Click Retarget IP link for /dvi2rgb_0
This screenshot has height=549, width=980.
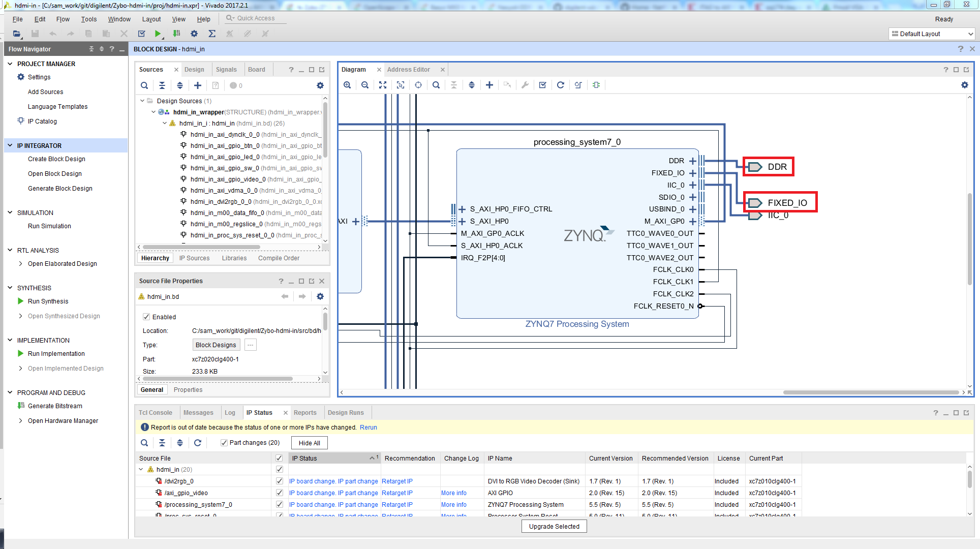click(397, 481)
